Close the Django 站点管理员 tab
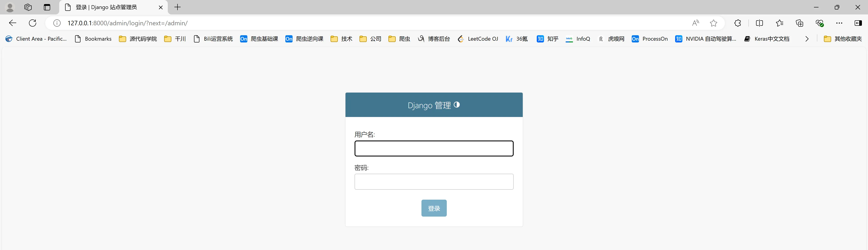The height and width of the screenshot is (250, 868). click(x=161, y=7)
